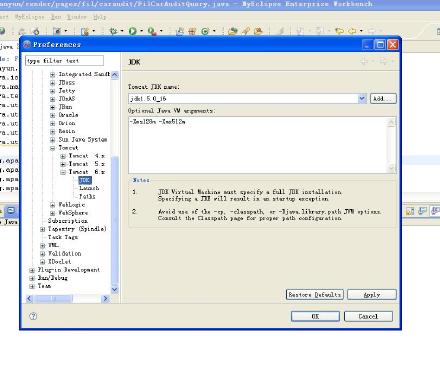Select the Task Tags tree item
Viewport: 440px width, 368px height.
[63, 237]
